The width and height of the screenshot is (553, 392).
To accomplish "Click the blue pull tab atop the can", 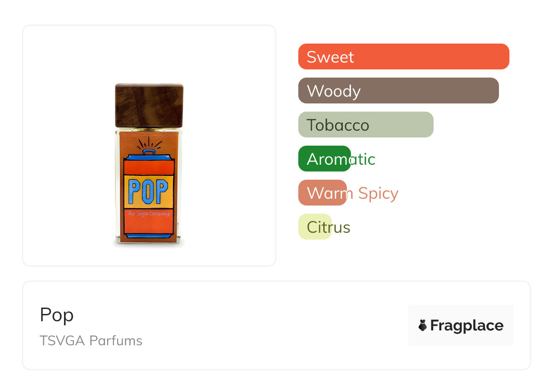I will coord(148,152).
